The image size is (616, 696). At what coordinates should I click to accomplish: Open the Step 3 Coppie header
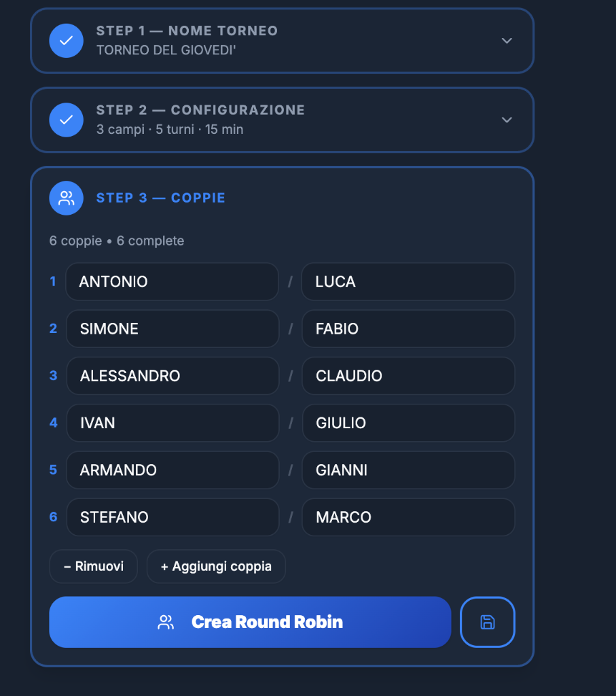coord(160,198)
